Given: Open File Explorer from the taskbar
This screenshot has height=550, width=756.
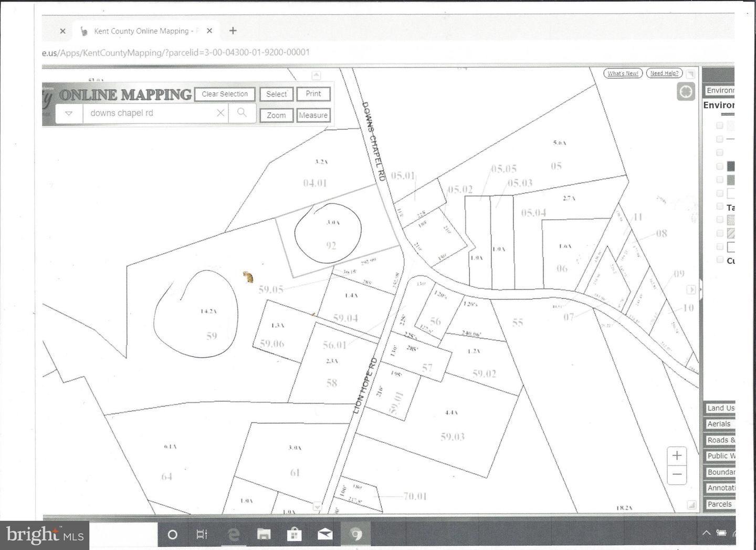Looking at the screenshot, I should pos(264,535).
